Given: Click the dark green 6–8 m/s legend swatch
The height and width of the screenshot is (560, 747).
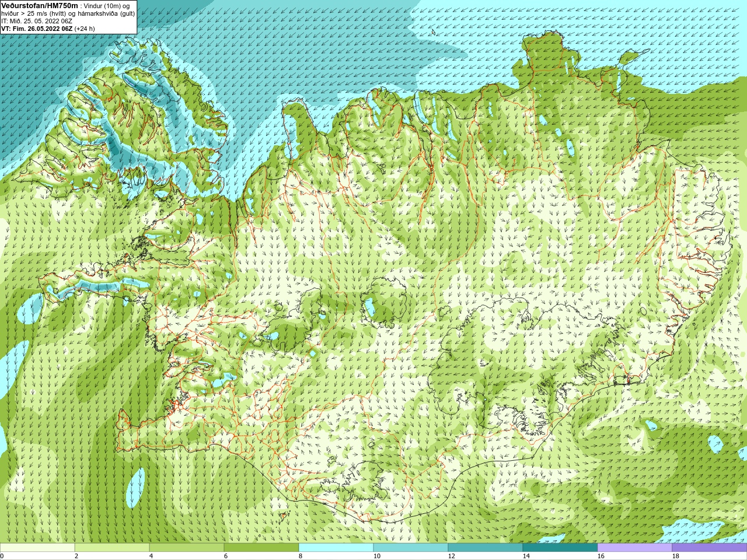Looking at the screenshot, I should pos(261,548).
